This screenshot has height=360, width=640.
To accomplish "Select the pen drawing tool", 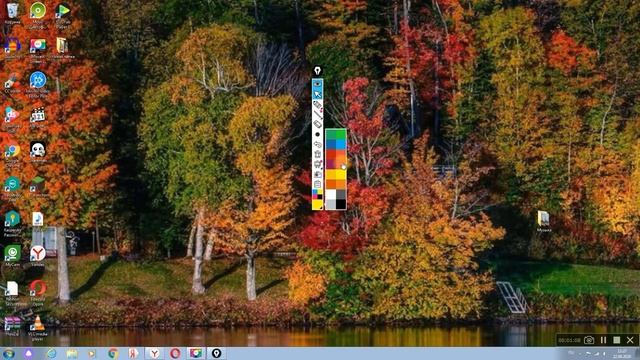I will click(318, 104).
